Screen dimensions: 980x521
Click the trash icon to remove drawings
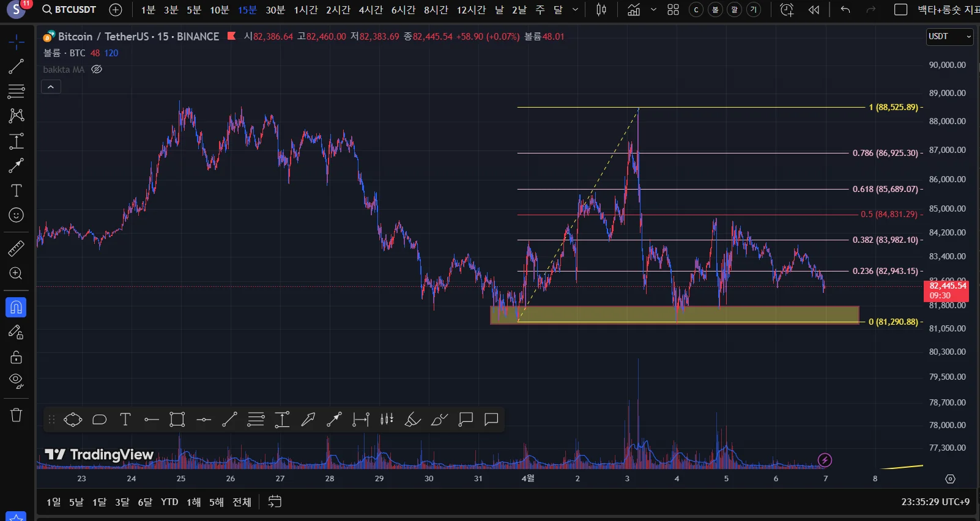pyautogui.click(x=17, y=415)
